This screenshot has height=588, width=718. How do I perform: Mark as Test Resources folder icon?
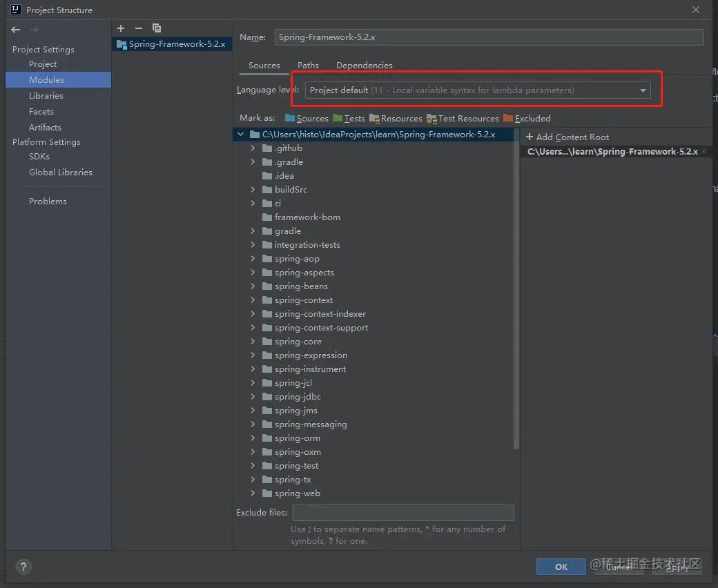pos(431,119)
